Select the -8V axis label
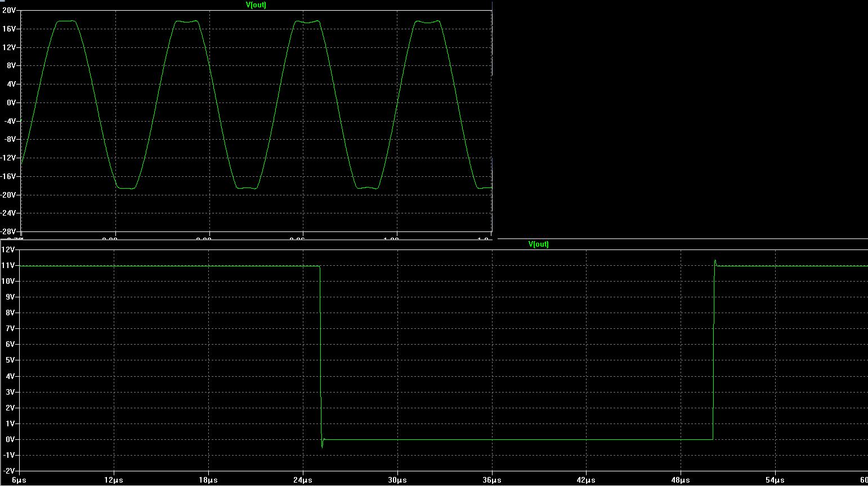Screen dimensions: 868x486 click(10, 140)
